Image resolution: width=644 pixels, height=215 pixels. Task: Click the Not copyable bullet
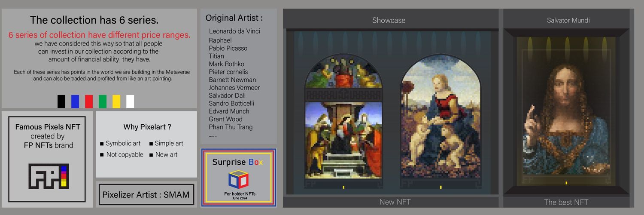(122, 155)
